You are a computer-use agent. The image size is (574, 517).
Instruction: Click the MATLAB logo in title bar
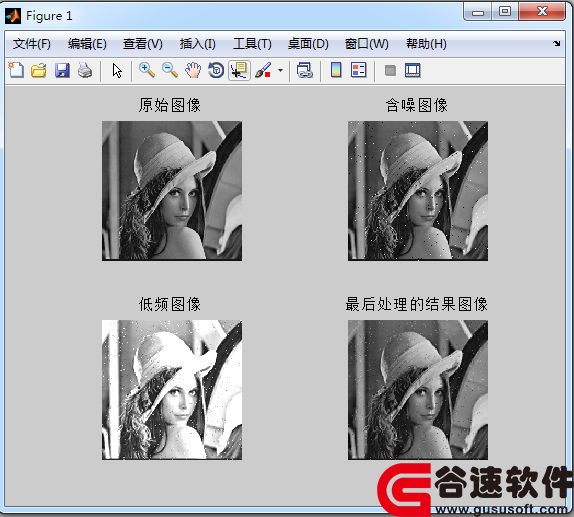[13, 16]
